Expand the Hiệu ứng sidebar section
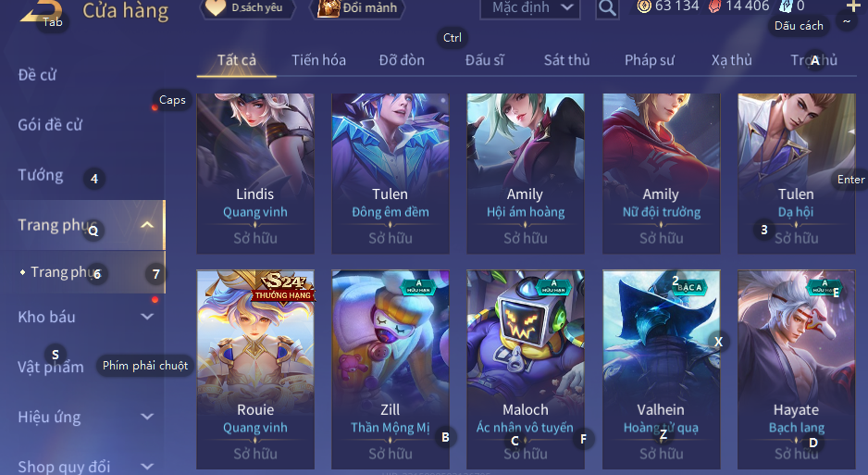This screenshot has width=868, height=475. tap(147, 417)
